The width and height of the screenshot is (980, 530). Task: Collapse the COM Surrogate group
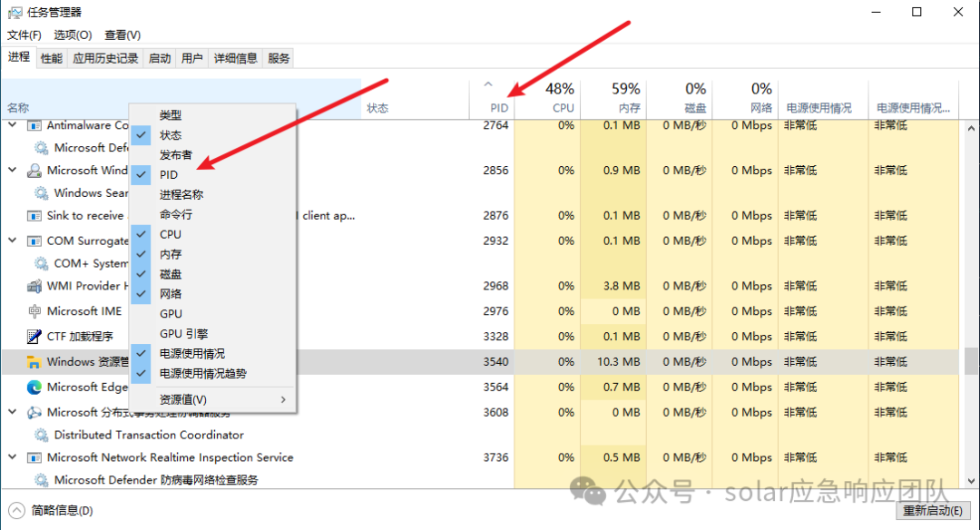point(13,240)
